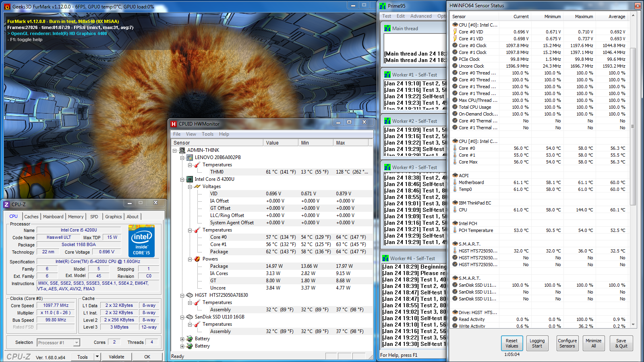This screenshot has height=362, width=644.
Task: Click the HWiNFO sensor list vertical scrollbar thumb
Action: tap(633, 126)
